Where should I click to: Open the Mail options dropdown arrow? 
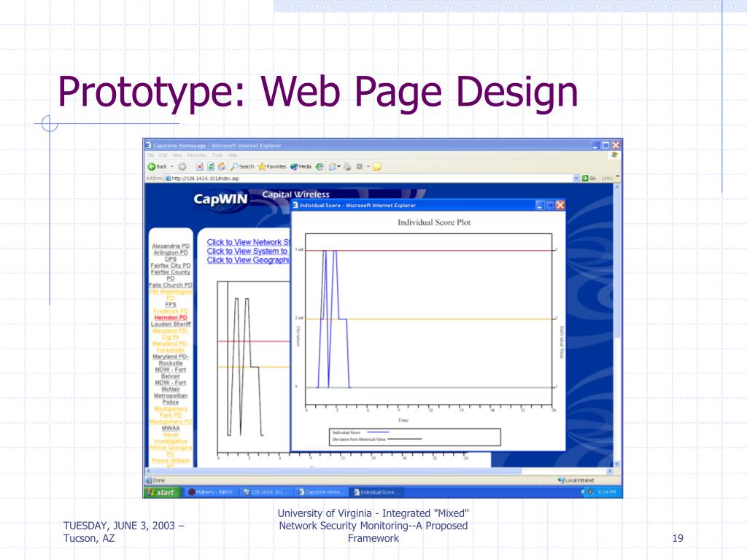pyautogui.click(x=338, y=167)
